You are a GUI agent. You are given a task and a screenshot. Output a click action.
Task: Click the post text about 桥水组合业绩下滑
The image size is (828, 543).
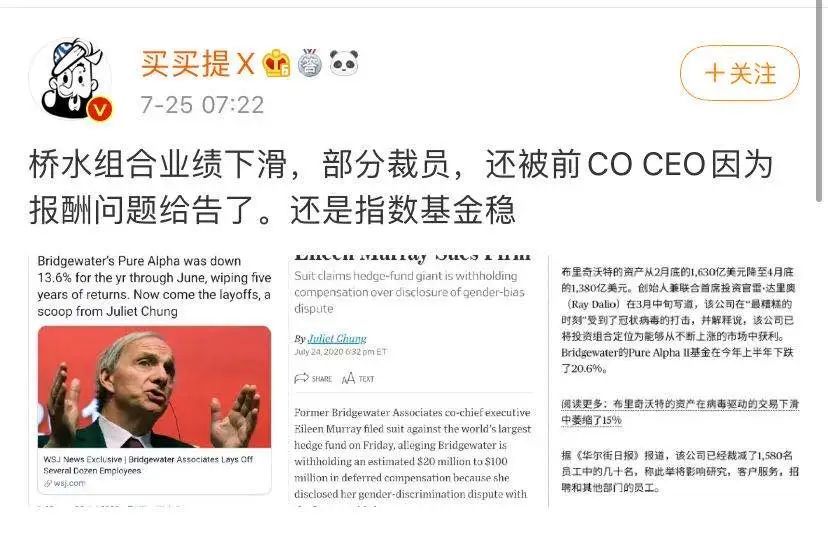(x=401, y=186)
